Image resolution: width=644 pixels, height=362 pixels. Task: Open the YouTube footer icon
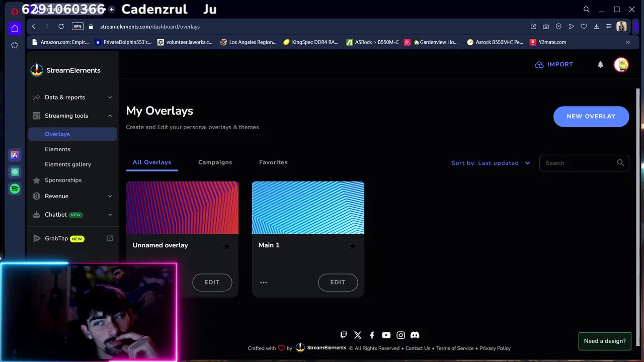[x=386, y=335]
